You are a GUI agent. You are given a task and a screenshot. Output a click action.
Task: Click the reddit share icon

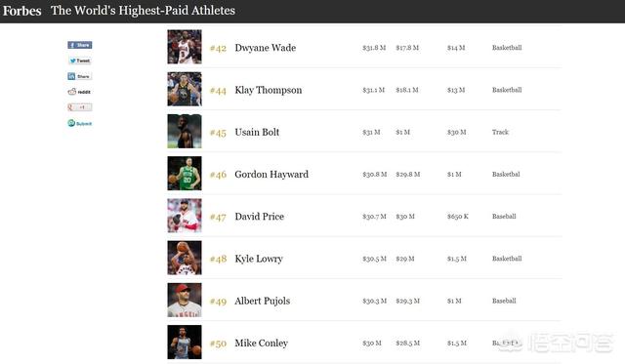(79, 92)
